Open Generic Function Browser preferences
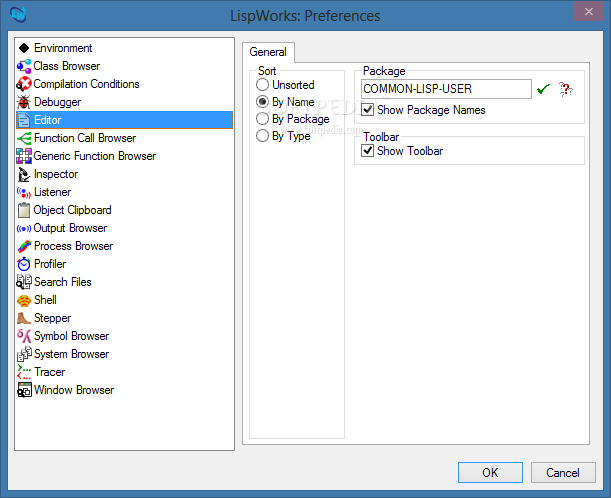 [x=124, y=156]
